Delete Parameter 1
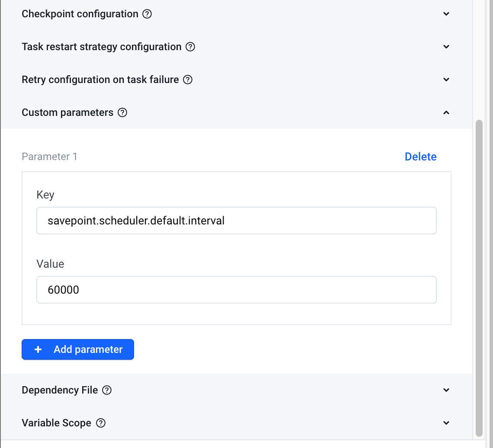The image size is (493, 448). tap(420, 157)
